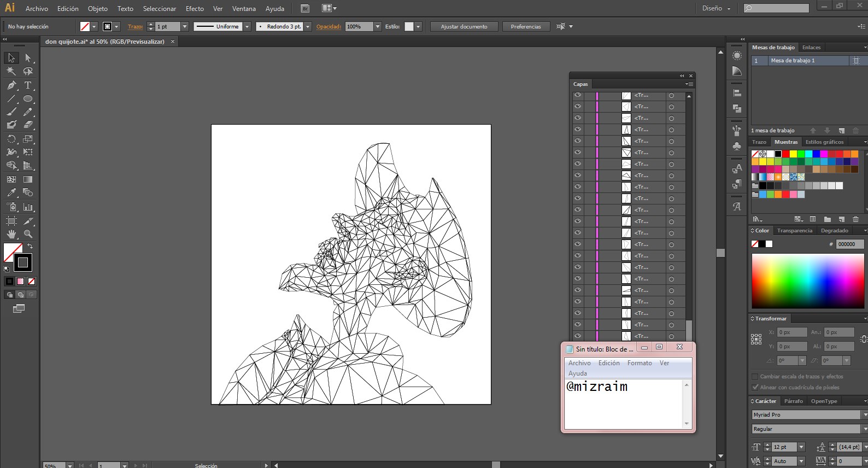The image size is (868, 468).
Task: Select the Mesh tool
Action: pyautogui.click(x=11, y=179)
